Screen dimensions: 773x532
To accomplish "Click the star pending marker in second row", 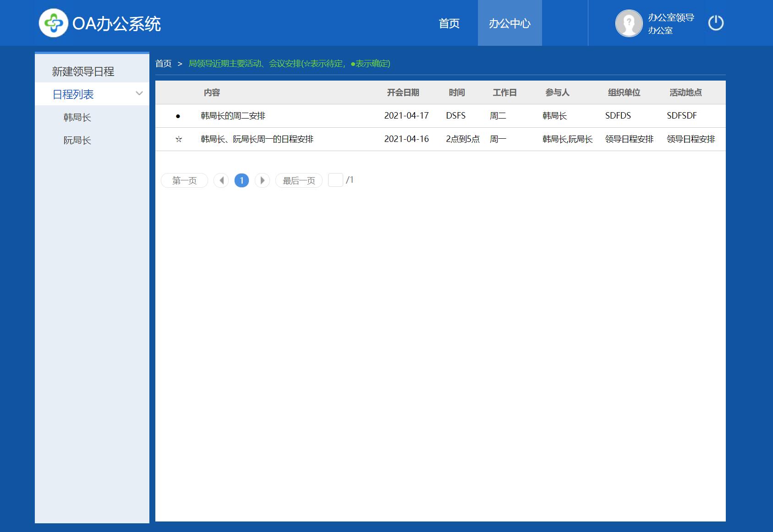I will pyautogui.click(x=179, y=139).
